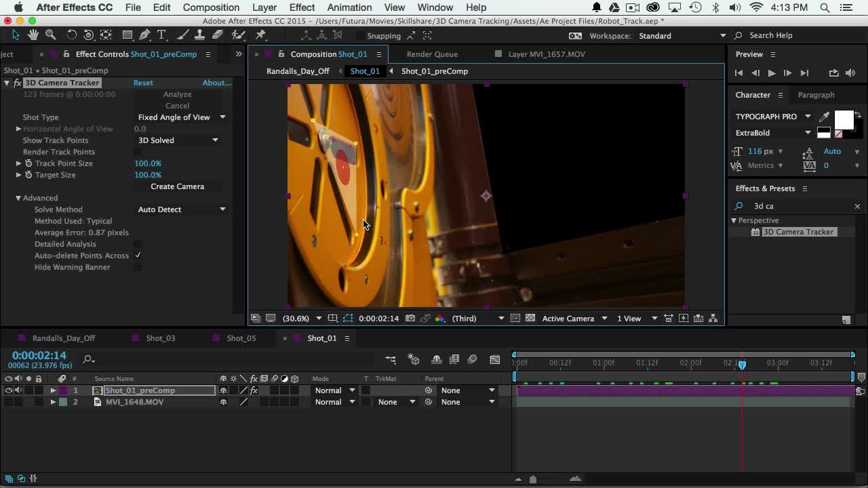Screen dimensions: 868x488
Task: Select the Horizontal Type tool
Action: point(161,35)
